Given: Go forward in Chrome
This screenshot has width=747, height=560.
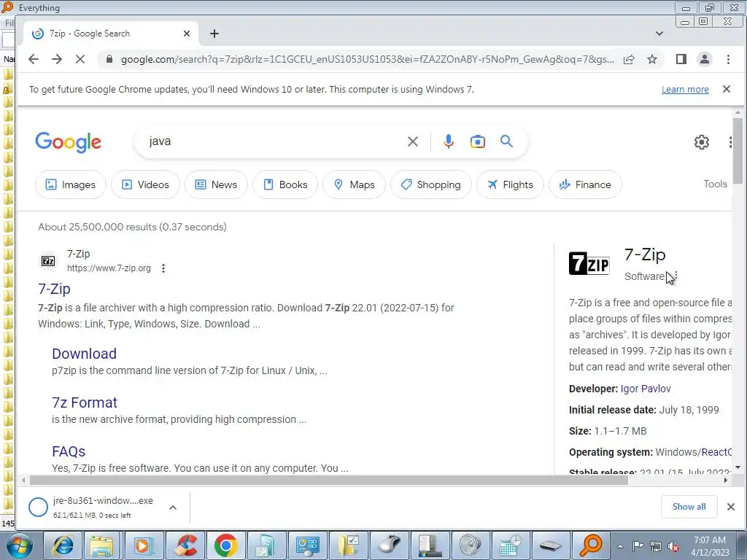Looking at the screenshot, I should (x=57, y=59).
